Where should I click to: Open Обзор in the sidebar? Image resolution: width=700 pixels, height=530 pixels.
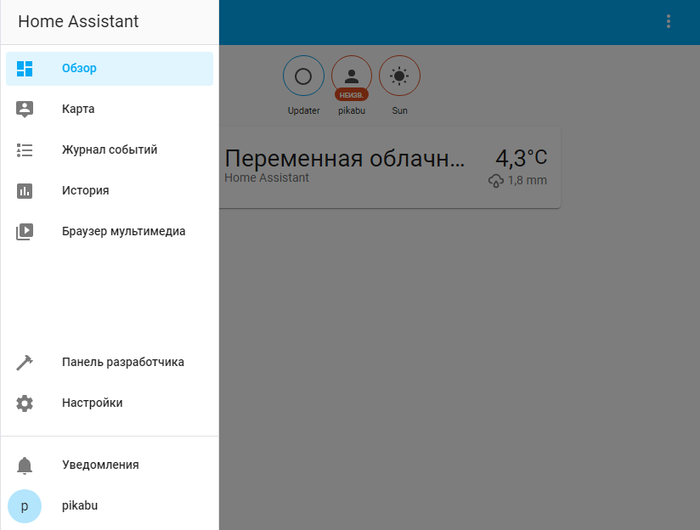[109, 69]
